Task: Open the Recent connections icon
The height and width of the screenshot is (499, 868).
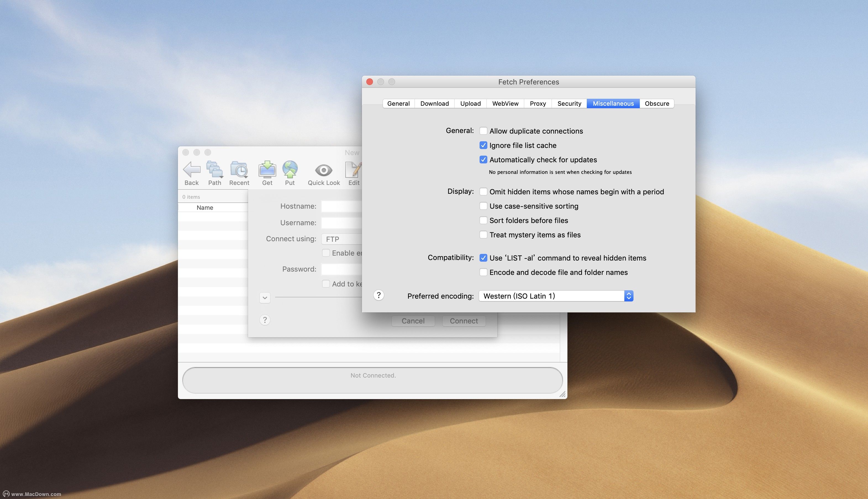Action: [239, 170]
